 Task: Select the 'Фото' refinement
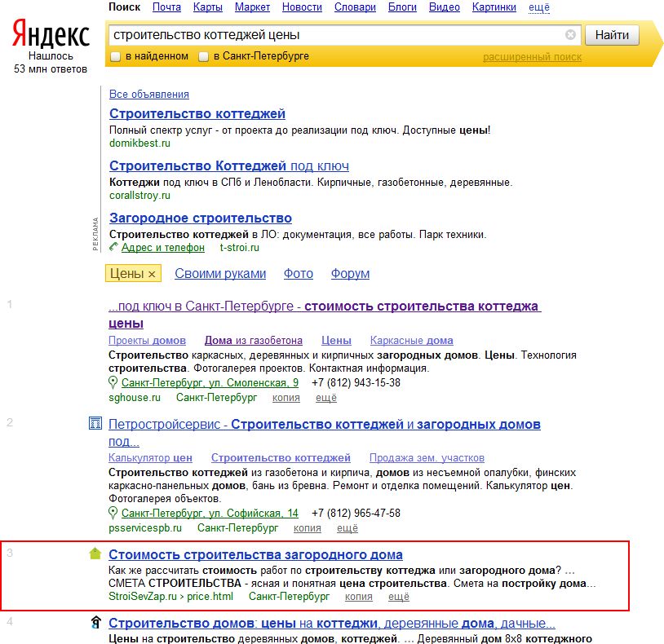pos(299,274)
